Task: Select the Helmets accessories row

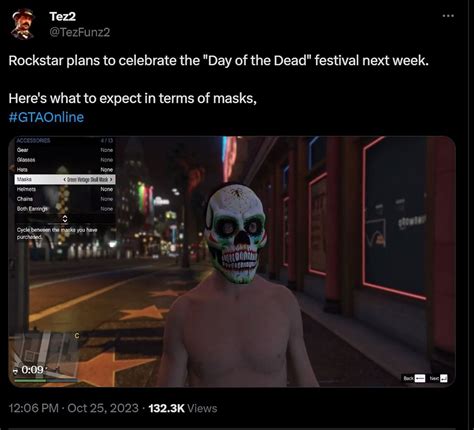Action: [65, 189]
